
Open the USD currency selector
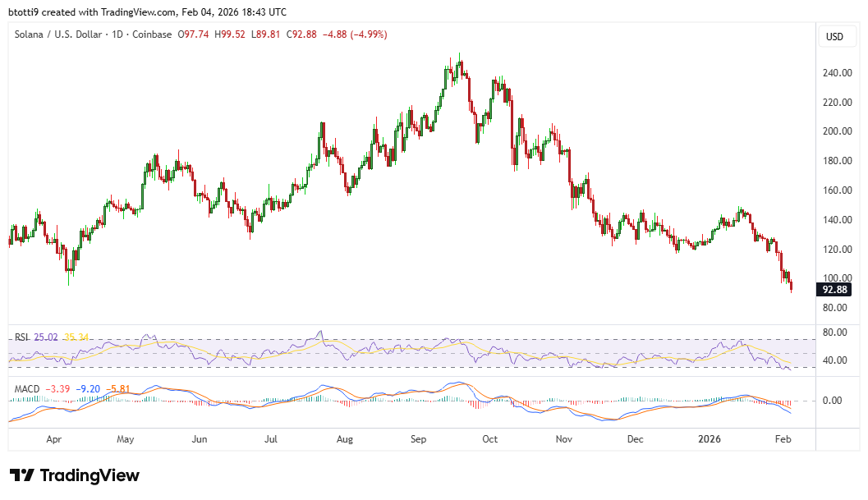836,36
